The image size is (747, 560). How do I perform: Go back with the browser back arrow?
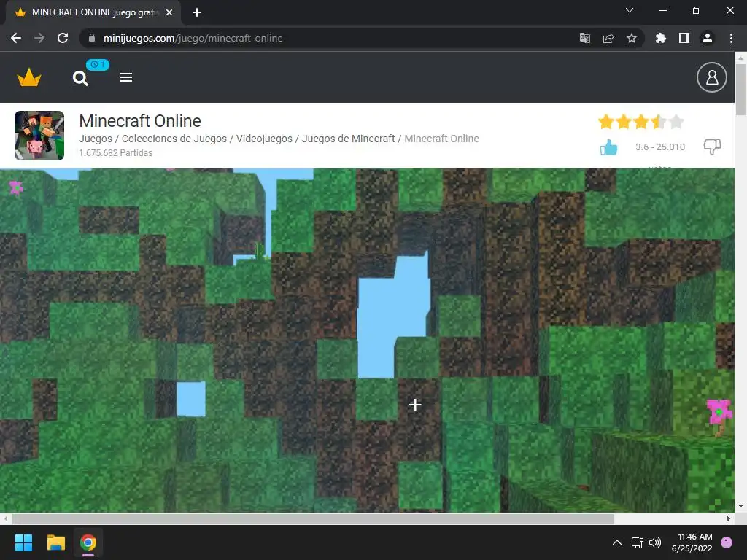click(16, 38)
